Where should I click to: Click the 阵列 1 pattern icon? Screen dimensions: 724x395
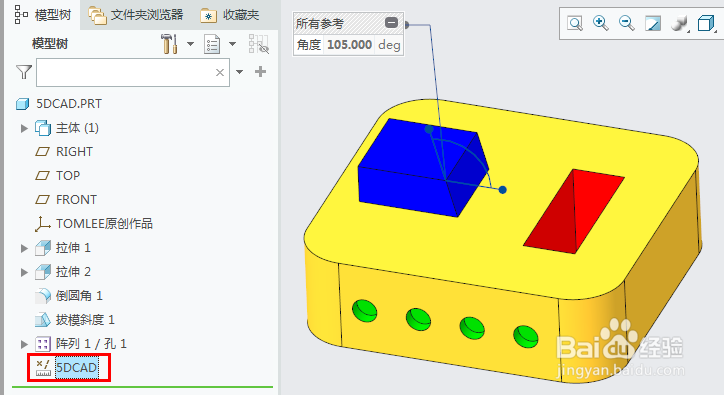click(x=43, y=344)
